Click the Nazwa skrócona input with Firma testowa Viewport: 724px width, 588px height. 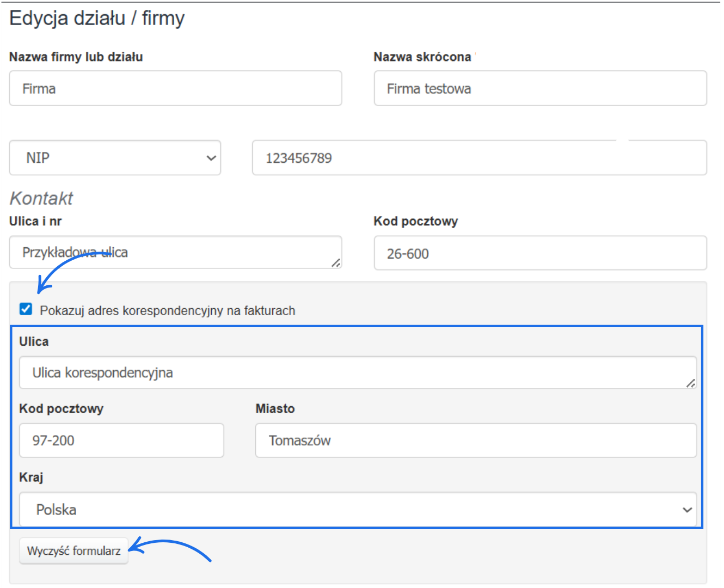pyautogui.click(x=540, y=89)
